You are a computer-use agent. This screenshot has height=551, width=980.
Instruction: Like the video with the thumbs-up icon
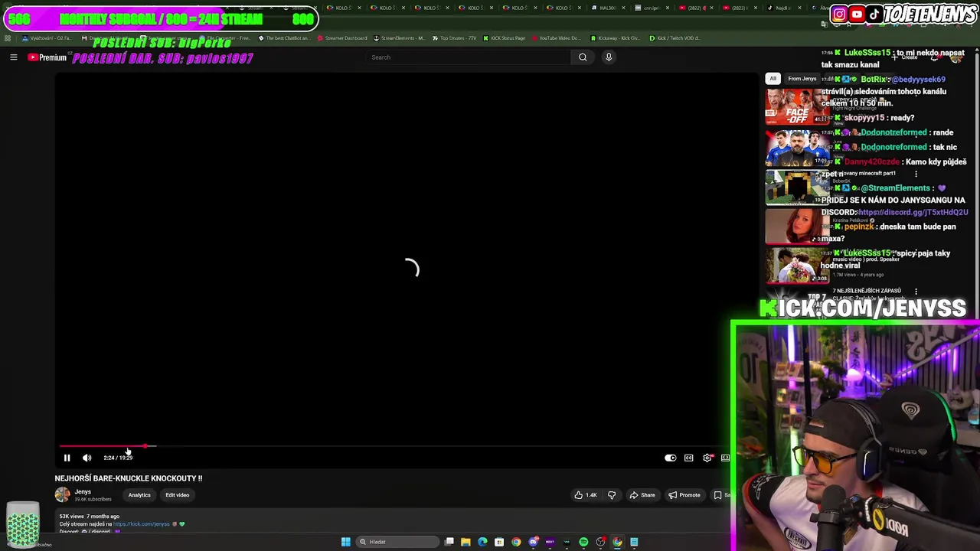(x=586, y=495)
